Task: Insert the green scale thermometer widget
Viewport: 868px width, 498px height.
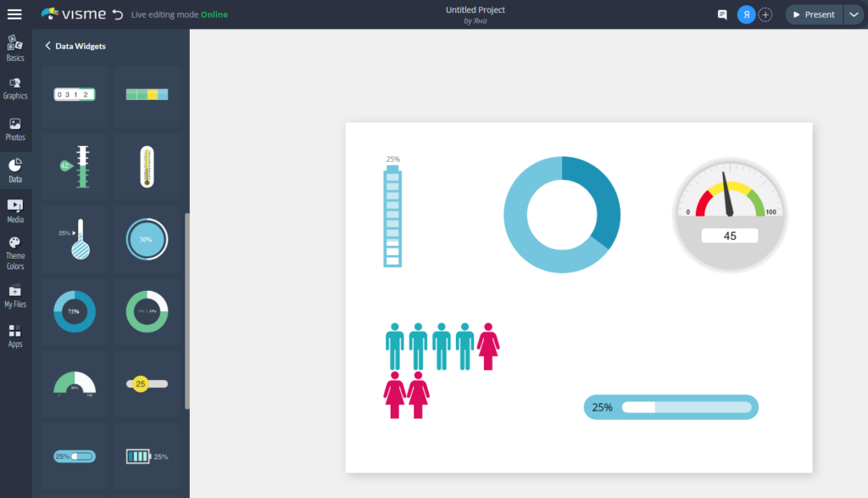Action: [75, 167]
